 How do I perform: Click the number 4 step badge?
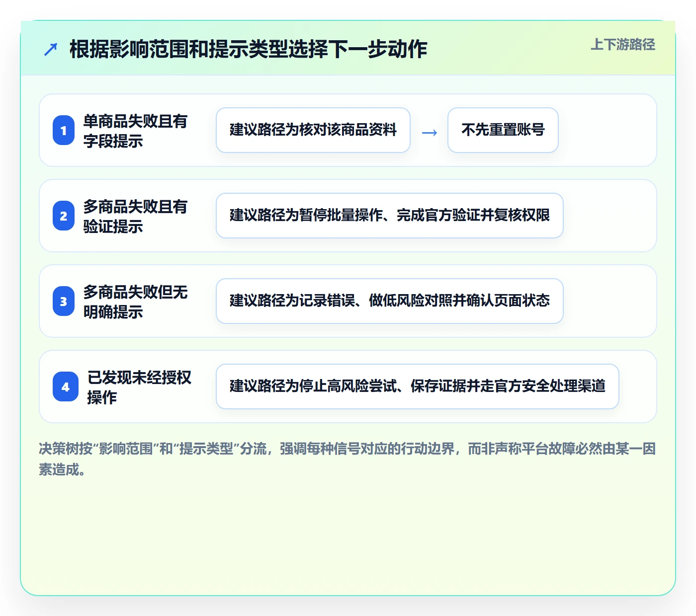(x=66, y=386)
